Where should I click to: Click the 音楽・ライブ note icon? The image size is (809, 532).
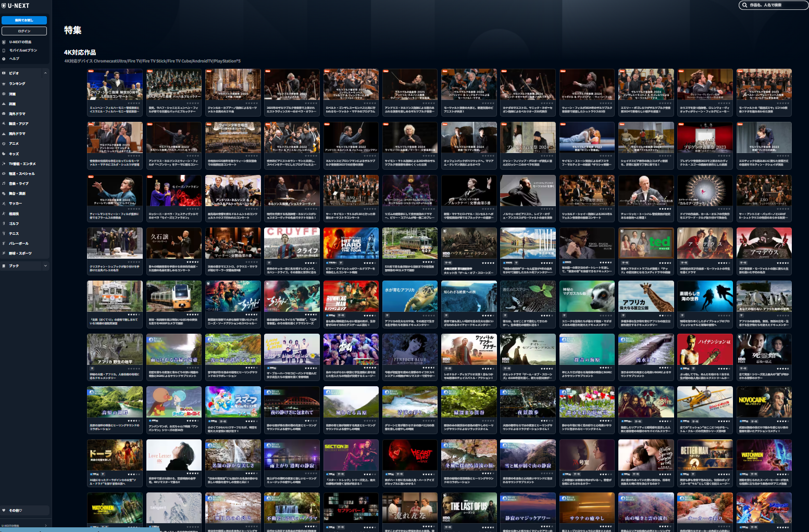click(x=4, y=183)
